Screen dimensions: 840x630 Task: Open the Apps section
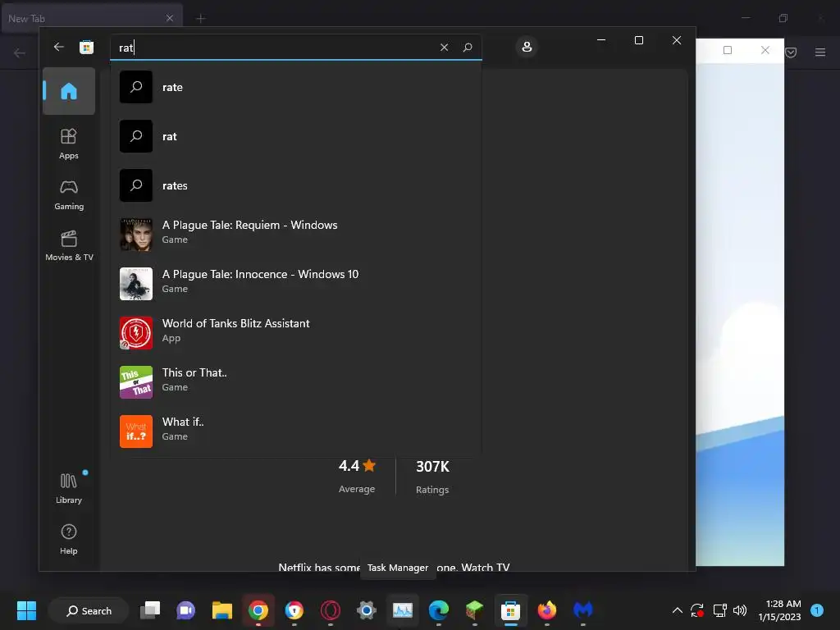[69, 144]
